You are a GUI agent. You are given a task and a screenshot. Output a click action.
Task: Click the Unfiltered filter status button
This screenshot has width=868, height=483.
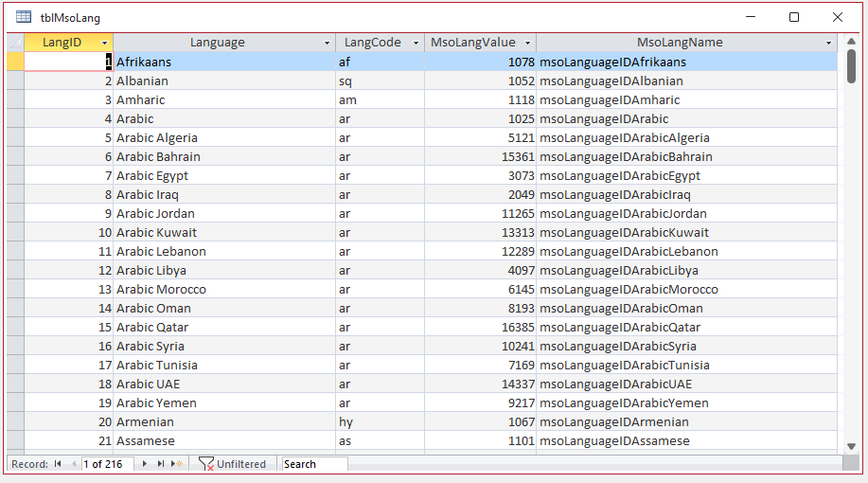click(x=233, y=464)
